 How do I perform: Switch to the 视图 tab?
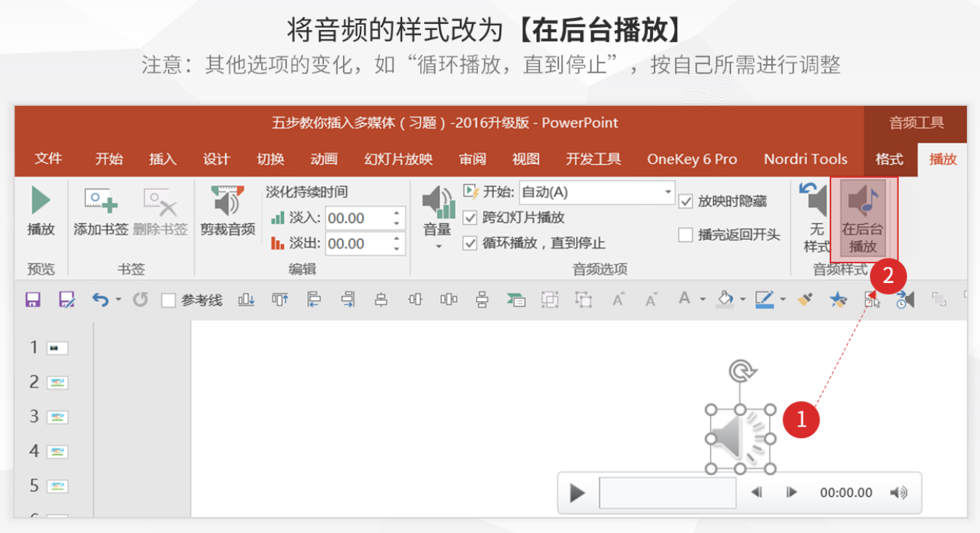pos(526,159)
